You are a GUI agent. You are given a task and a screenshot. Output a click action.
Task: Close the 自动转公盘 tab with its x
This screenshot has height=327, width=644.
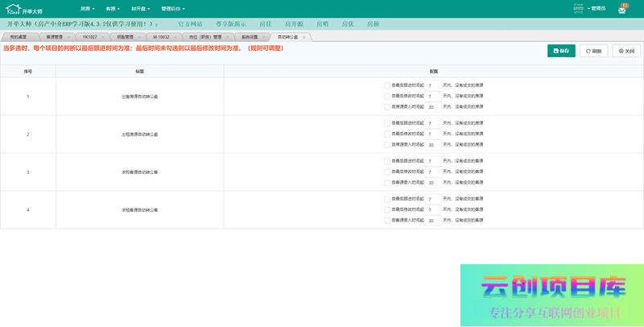(303, 37)
